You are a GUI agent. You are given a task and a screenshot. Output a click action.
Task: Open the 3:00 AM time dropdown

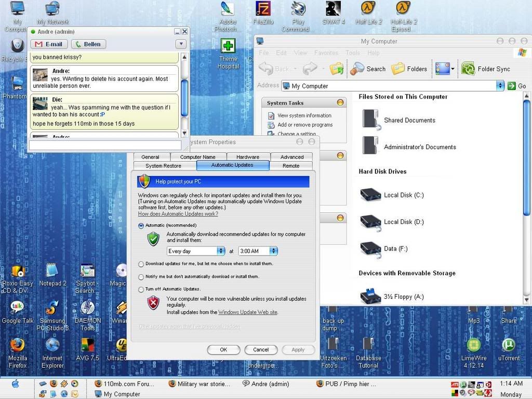[x=273, y=251]
